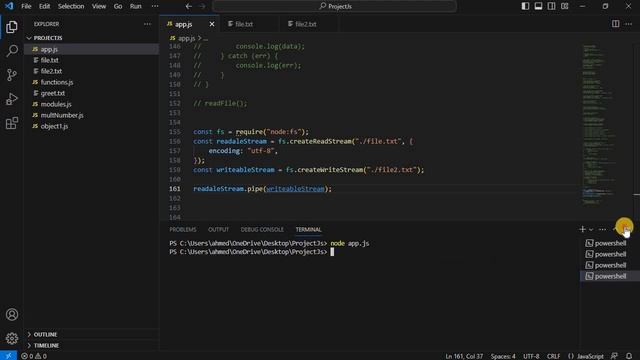Click the editor minimap code overview
This screenshot has width=640, height=360.
[x=599, y=124]
